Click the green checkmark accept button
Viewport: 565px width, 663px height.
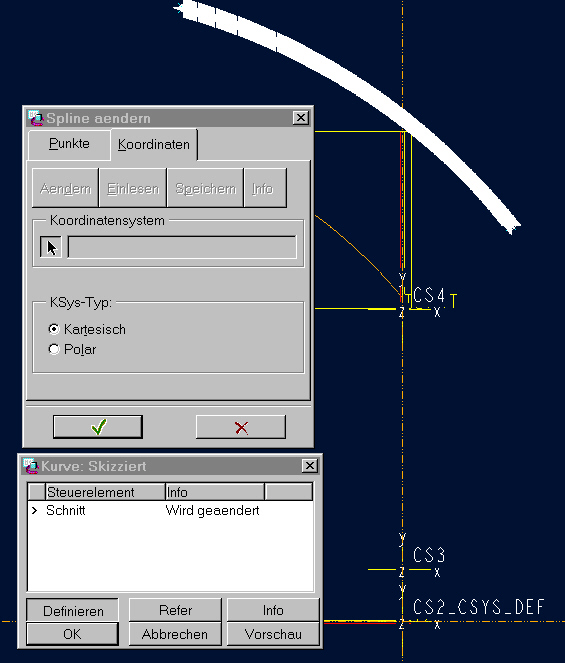[98, 427]
